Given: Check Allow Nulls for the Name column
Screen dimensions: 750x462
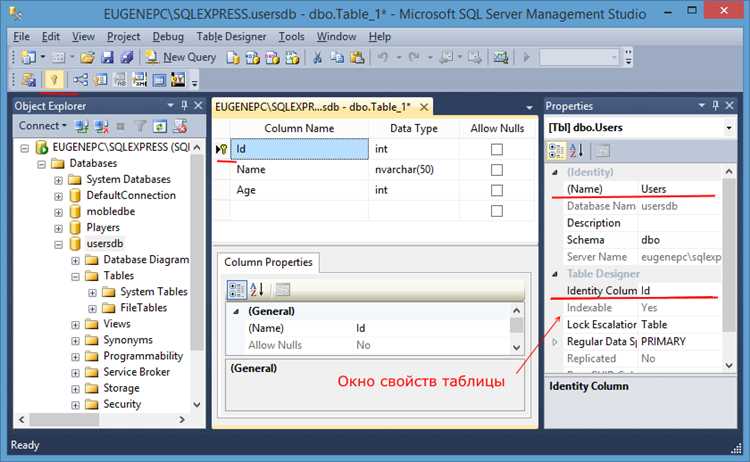Looking at the screenshot, I should 496,170.
